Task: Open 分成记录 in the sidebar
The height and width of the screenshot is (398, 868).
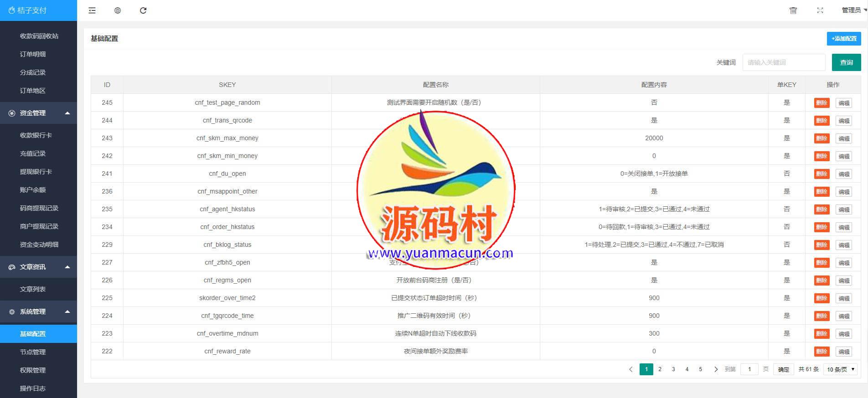Action: click(x=32, y=72)
